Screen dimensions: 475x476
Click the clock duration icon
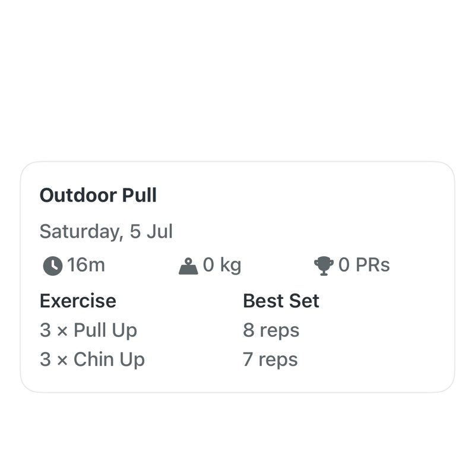(x=52, y=266)
